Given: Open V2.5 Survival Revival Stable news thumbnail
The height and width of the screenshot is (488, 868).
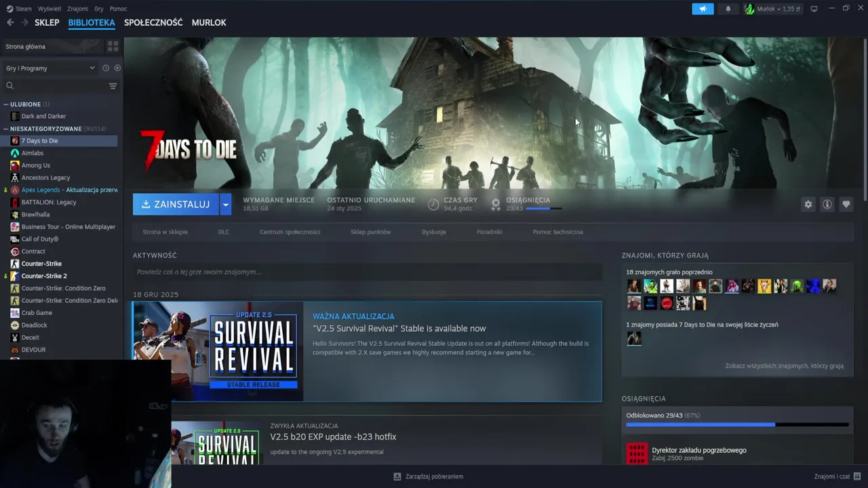Looking at the screenshot, I should (x=218, y=351).
